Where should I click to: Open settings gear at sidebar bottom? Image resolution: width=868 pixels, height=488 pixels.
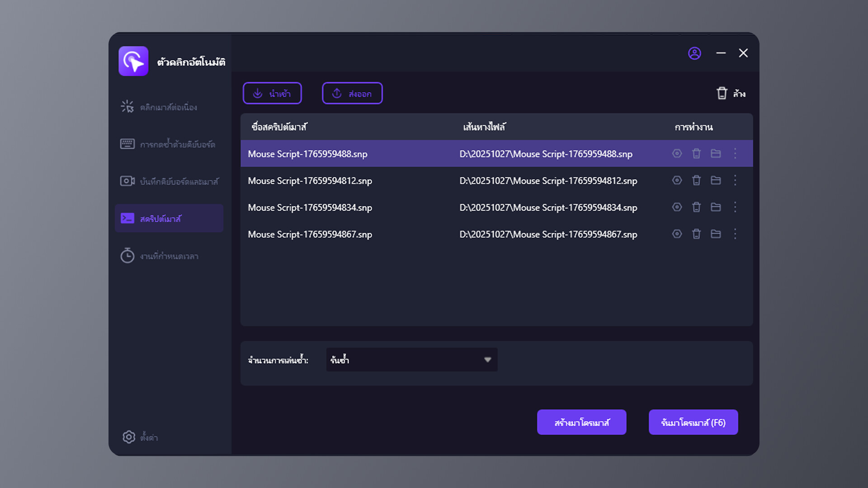tap(129, 437)
